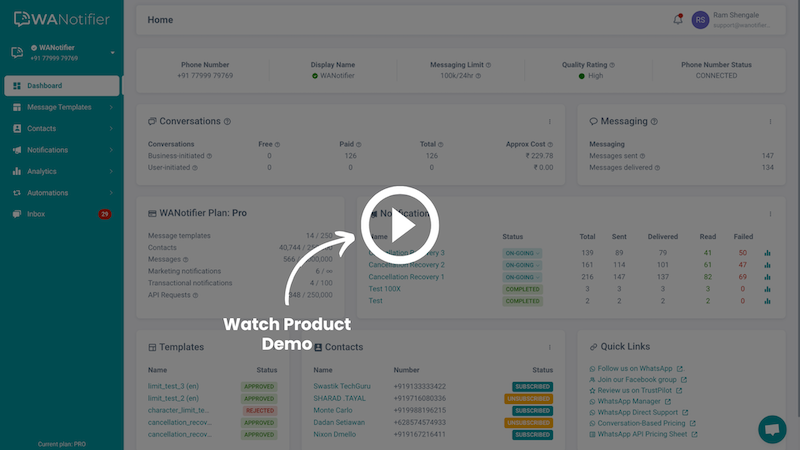Image resolution: width=800 pixels, height=450 pixels.
Task: Go to Analytics in the sidebar
Action: tap(42, 171)
